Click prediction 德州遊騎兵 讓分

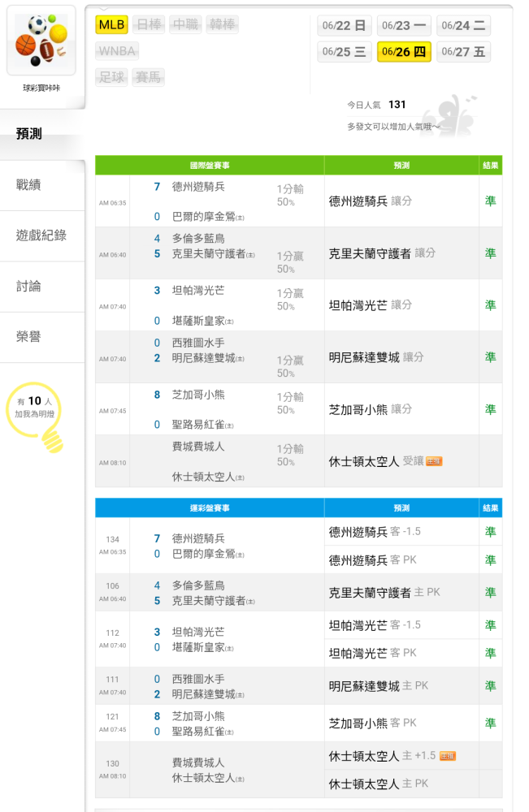[x=371, y=201]
